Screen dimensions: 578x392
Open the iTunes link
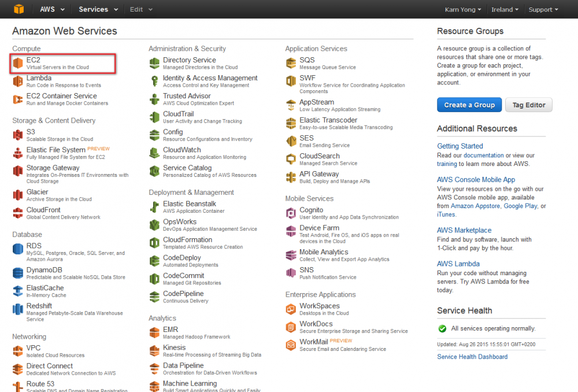coord(446,215)
